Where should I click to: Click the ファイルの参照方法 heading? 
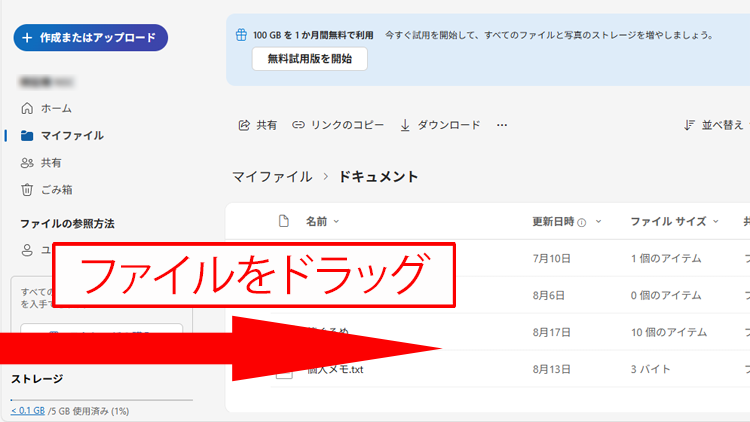pyautogui.click(x=67, y=224)
